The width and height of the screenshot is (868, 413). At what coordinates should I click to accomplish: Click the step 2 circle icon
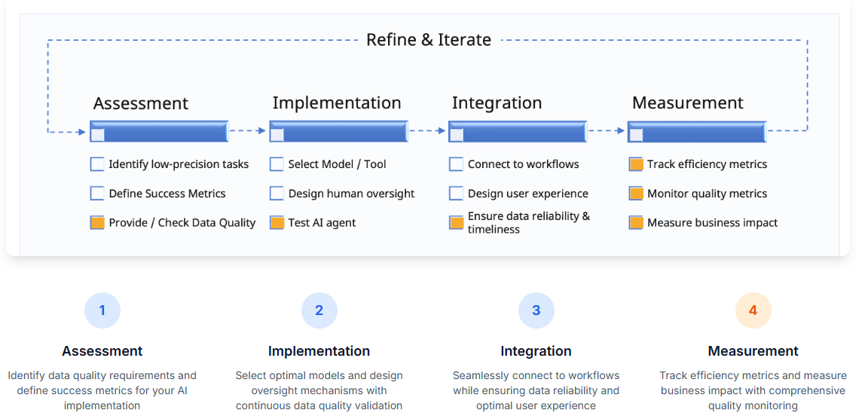click(319, 311)
